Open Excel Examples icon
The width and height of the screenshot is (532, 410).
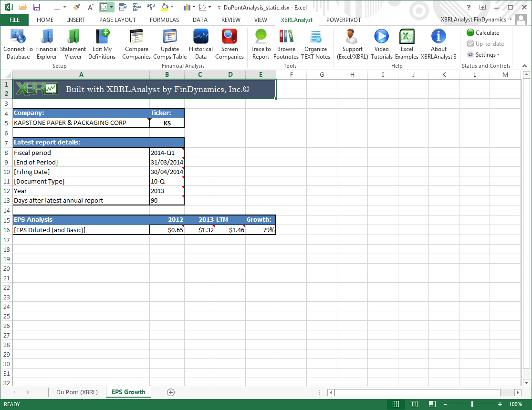click(407, 44)
